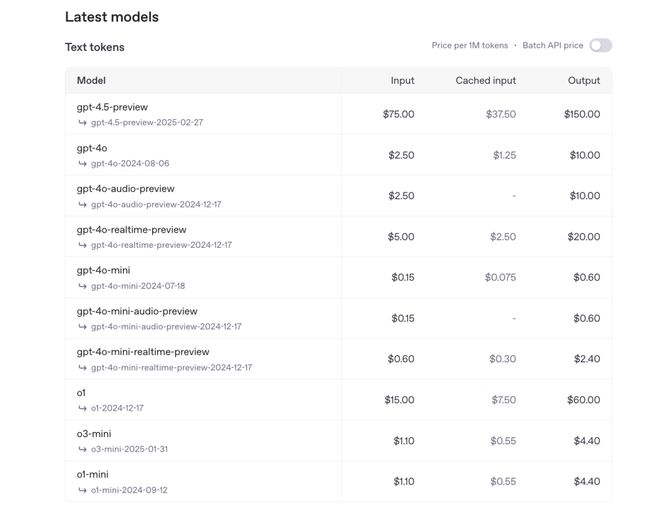This screenshot has height=511, width=660.
Task: Click the Price per 1M tokens label
Action: coord(469,46)
